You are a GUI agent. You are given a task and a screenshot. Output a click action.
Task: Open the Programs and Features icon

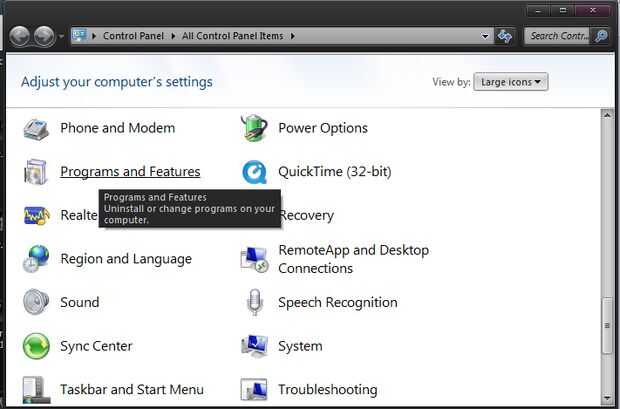[36, 172]
